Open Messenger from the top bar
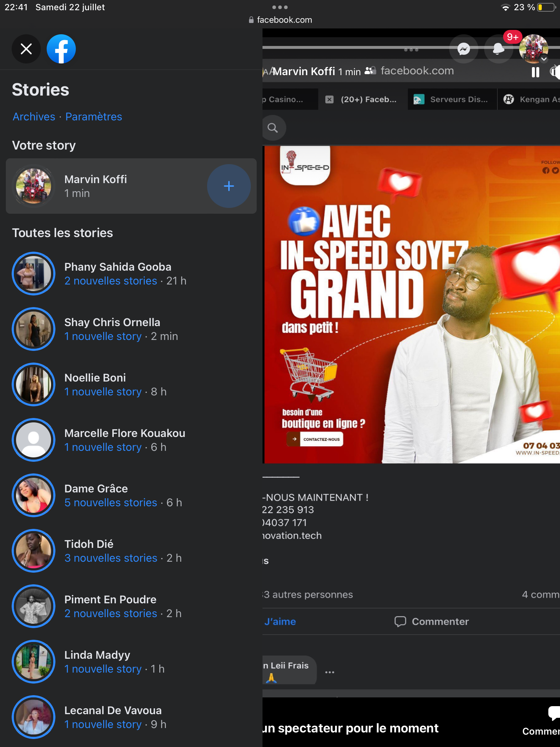The height and width of the screenshot is (747, 560). pos(463,49)
